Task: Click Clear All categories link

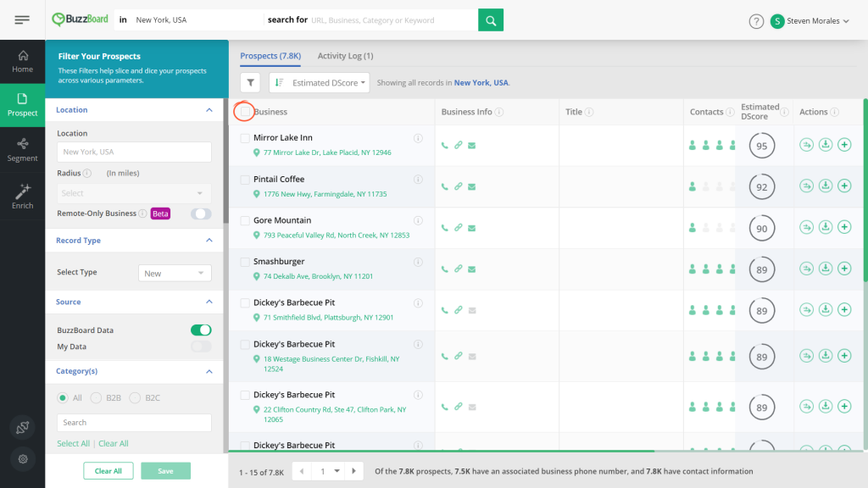Action: click(114, 444)
